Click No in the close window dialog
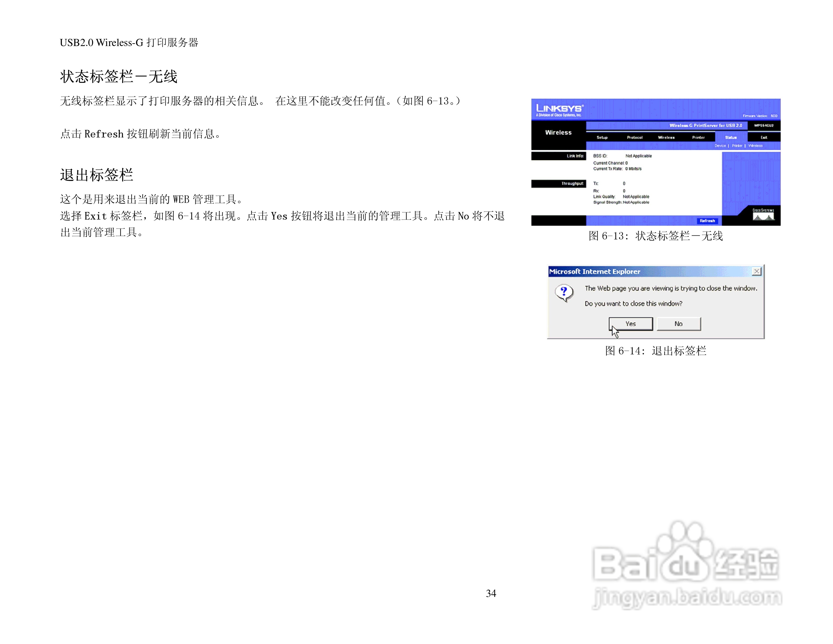The height and width of the screenshot is (644, 833). click(679, 324)
